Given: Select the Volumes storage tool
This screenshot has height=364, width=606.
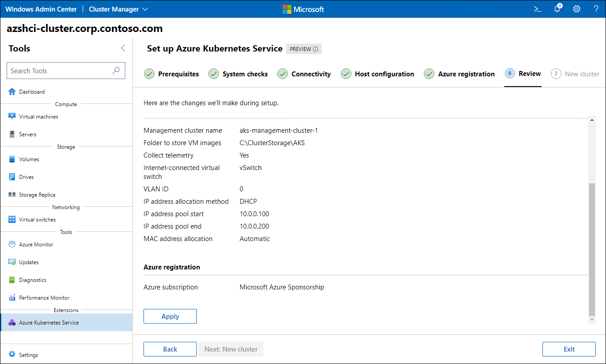Looking at the screenshot, I should coord(29,159).
